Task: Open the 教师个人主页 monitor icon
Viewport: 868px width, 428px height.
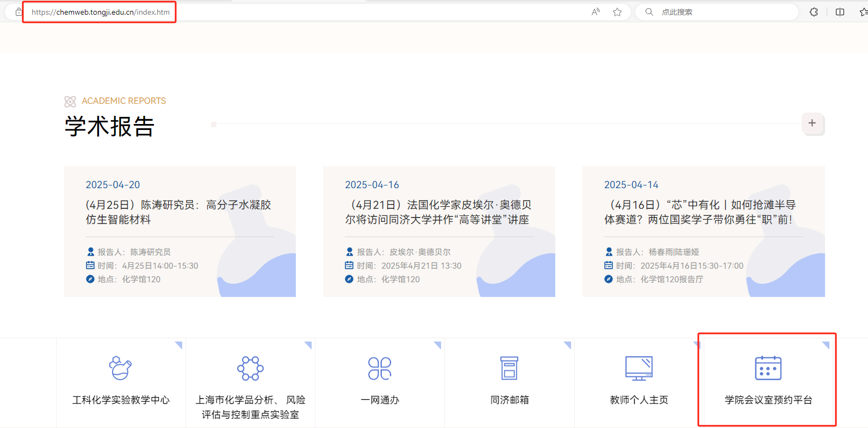Action: point(638,368)
